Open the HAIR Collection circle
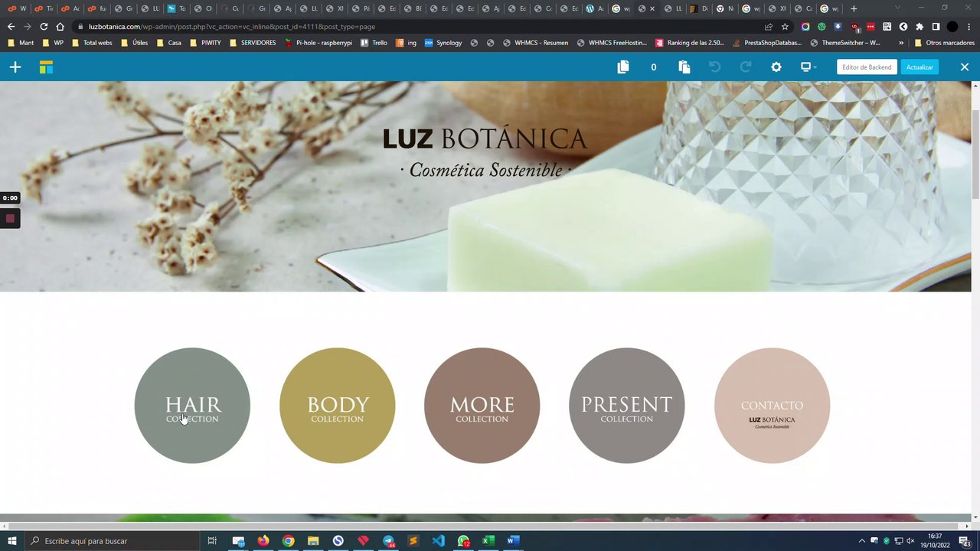This screenshot has height=551, width=980. point(192,406)
